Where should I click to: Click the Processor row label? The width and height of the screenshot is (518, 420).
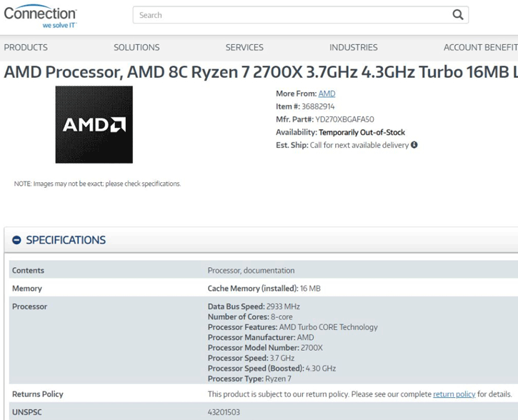30,306
